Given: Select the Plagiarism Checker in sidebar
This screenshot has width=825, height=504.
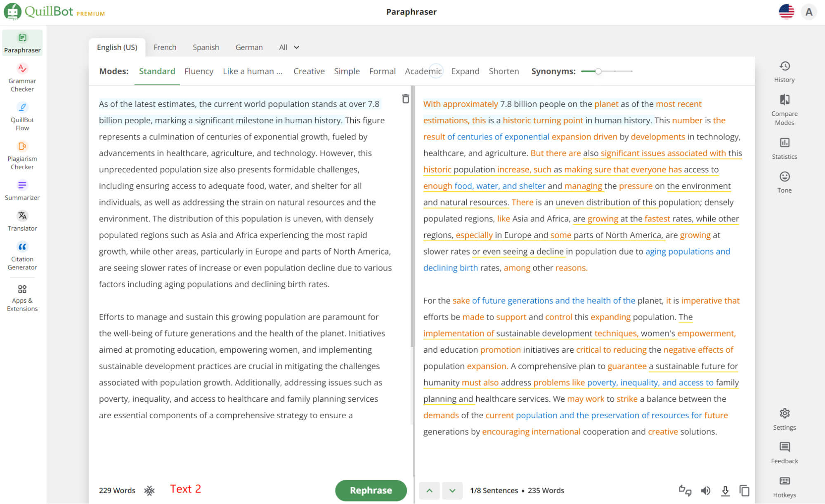Looking at the screenshot, I should [x=22, y=156].
